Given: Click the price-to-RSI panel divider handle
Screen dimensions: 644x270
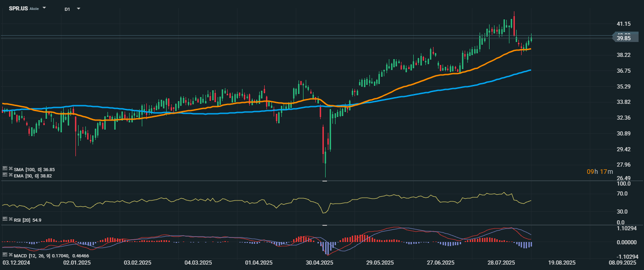Looking at the screenshot, I should pos(324,181).
